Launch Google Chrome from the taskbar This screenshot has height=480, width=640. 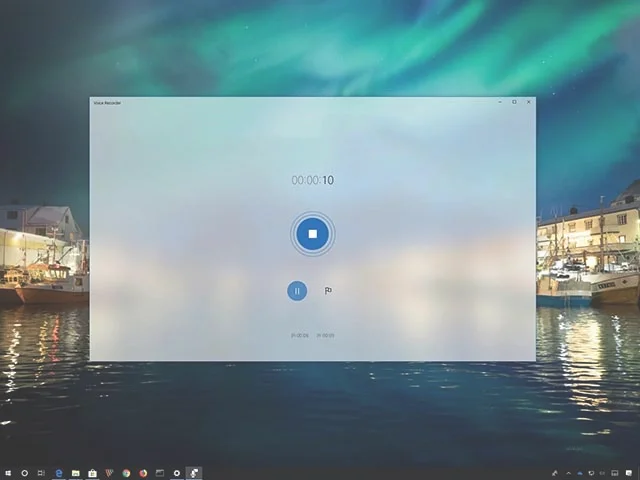pyautogui.click(x=126, y=473)
